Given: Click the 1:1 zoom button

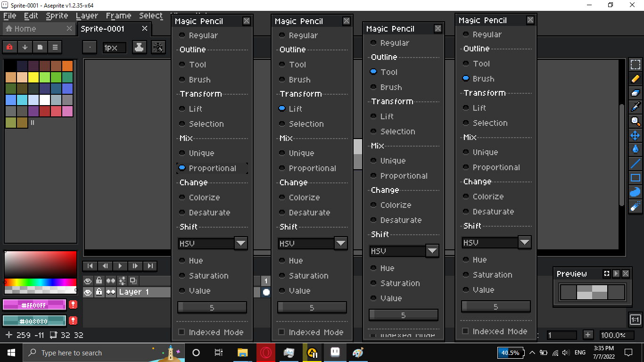Looking at the screenshot, I should (x=635, y=320).
